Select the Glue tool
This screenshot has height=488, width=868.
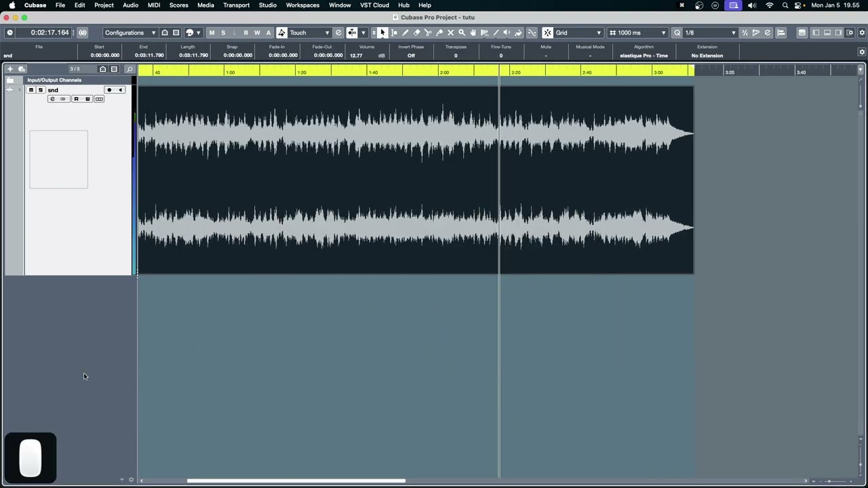tap(439, 33)
